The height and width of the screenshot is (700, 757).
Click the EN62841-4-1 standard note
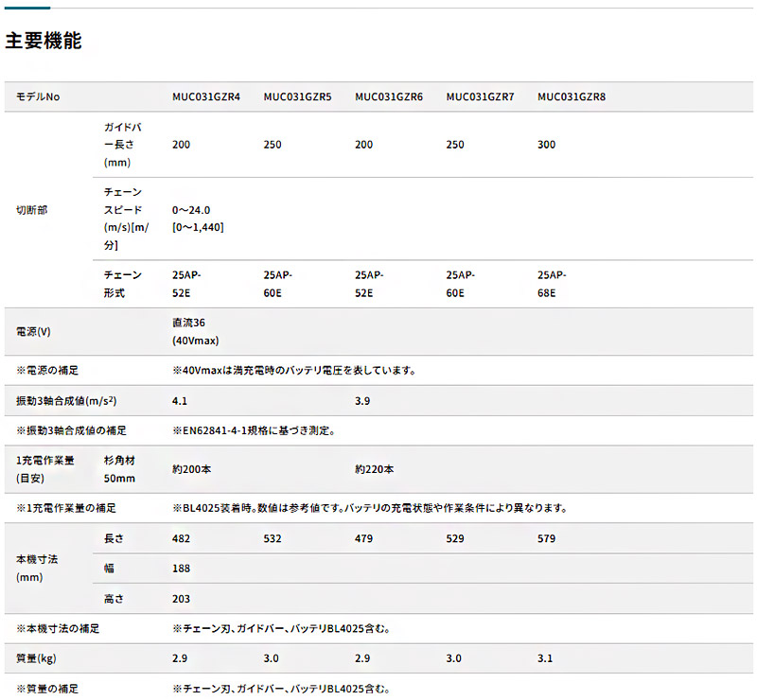(x=254, y=430)
